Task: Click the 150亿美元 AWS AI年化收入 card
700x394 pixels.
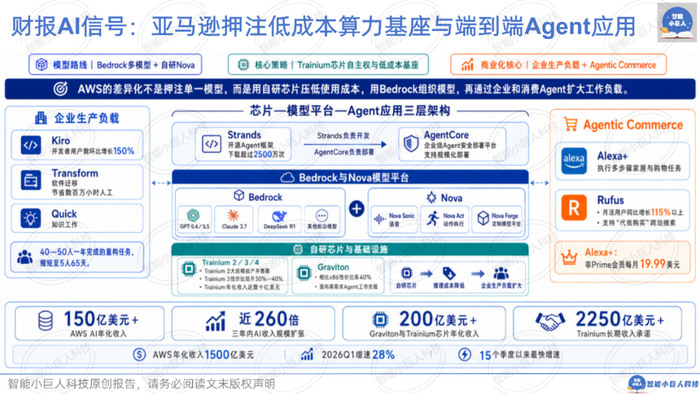Action: (x=90, y=323)
